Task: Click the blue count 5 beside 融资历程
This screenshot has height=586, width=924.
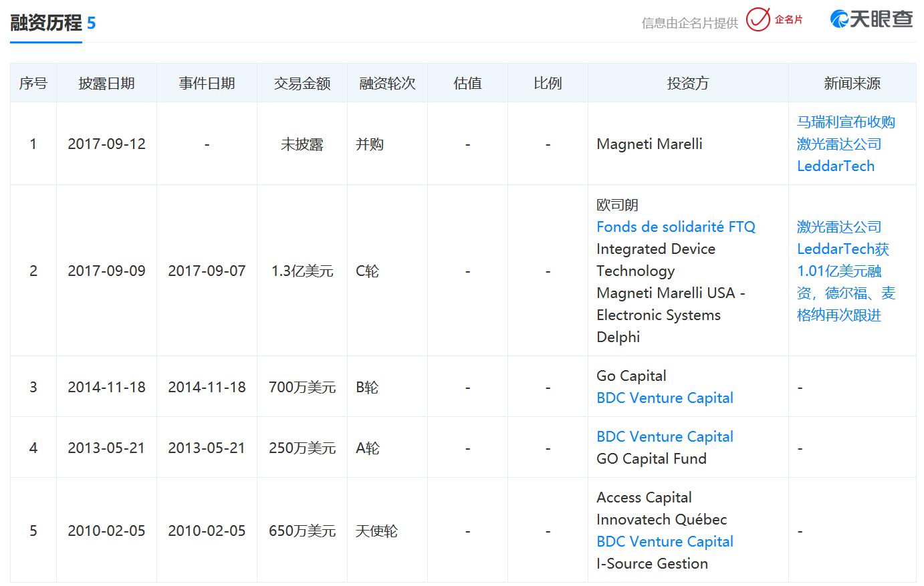Action: click(91, 23)
